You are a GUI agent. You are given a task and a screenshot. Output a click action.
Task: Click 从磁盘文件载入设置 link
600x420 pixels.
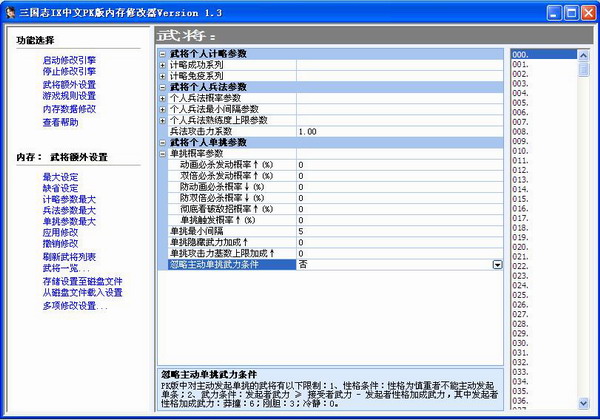(82, 293)
